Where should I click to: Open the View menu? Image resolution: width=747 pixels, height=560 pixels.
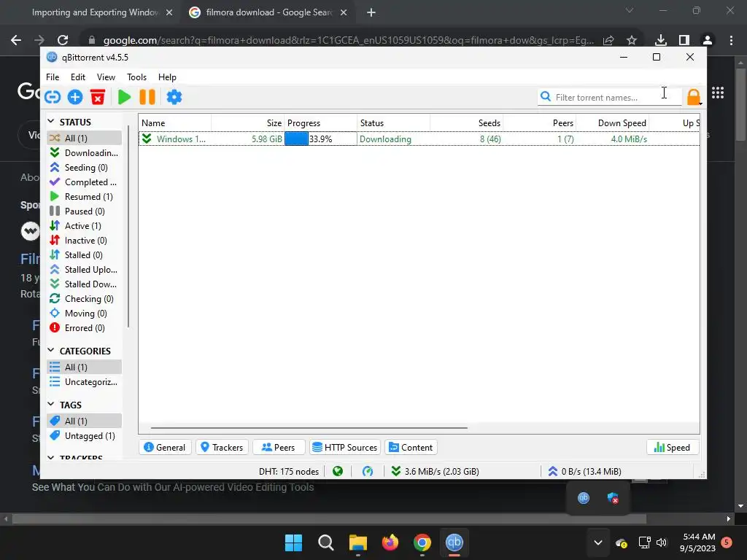tap(106, 77)
